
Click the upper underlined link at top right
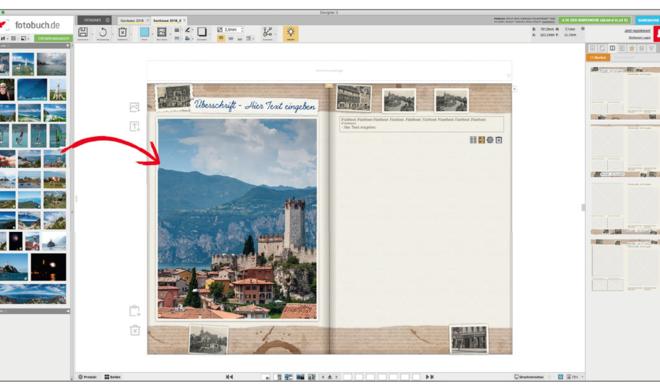637,31
